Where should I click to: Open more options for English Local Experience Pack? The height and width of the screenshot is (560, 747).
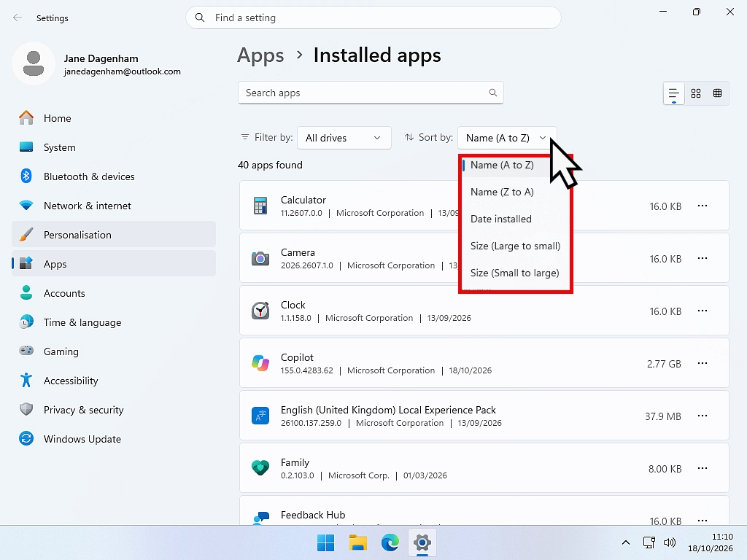coord(703,416)
